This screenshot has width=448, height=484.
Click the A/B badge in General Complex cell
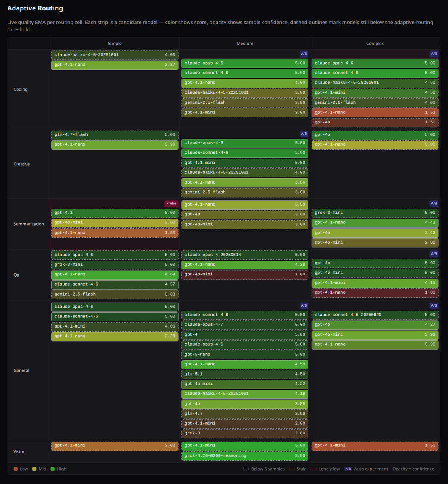tap(434, 306)
